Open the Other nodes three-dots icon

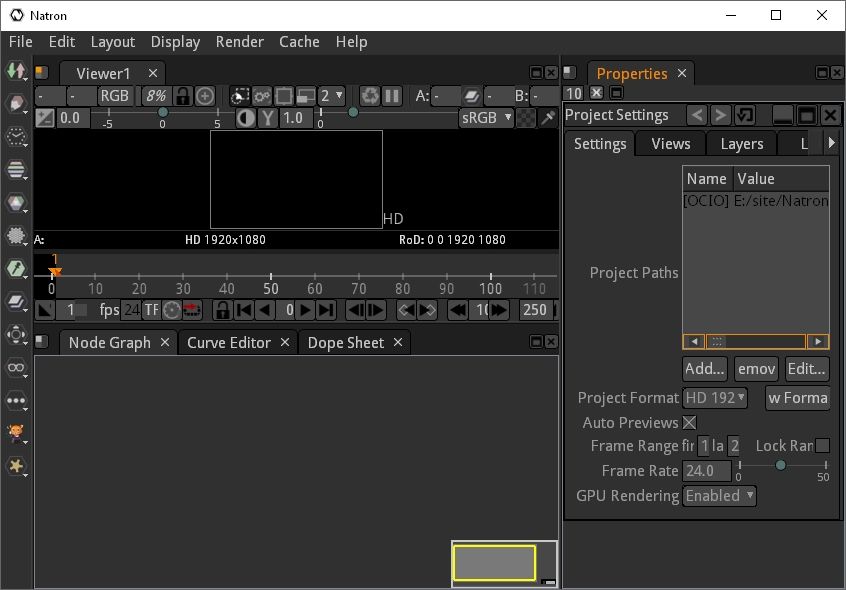16,400
